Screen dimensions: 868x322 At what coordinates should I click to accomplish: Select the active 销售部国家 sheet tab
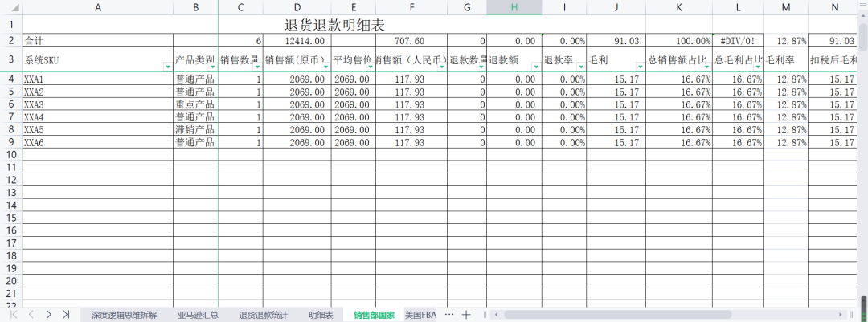(375, 316)
